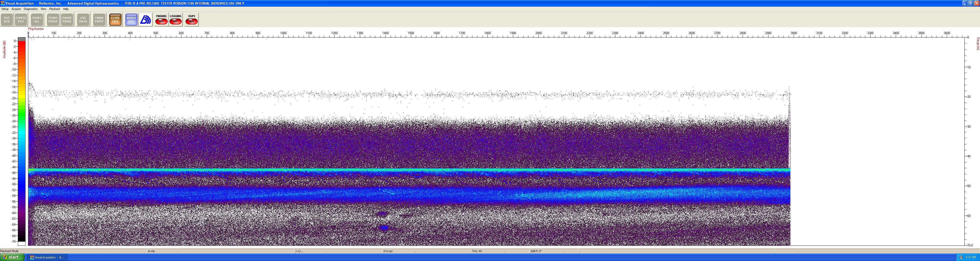Screen dimensions: 980x261
Task: Click the Visual Acquisition taskbar button
Action: click(47, 257)
